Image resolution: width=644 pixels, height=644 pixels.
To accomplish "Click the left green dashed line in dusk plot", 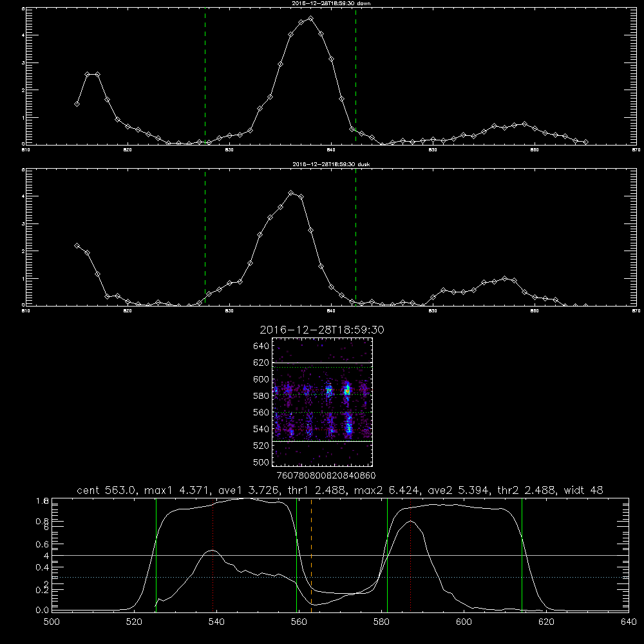I will (x=205, y=237).
